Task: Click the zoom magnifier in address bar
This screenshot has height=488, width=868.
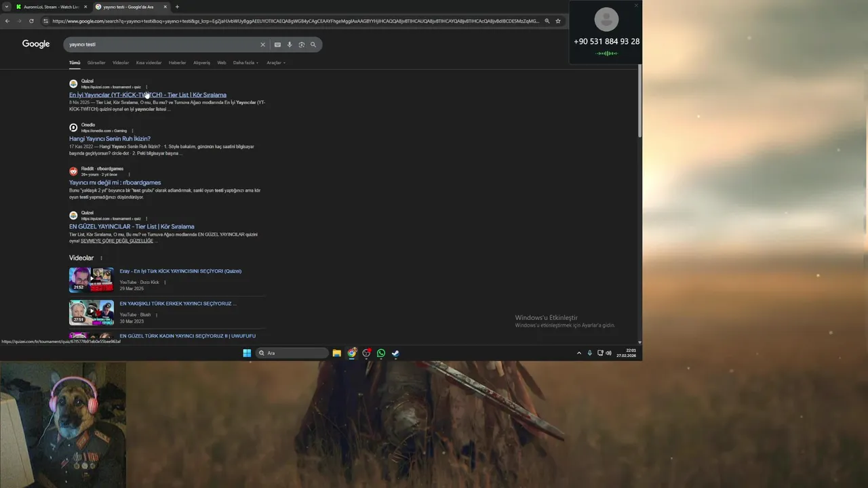Action: point(547,21)
